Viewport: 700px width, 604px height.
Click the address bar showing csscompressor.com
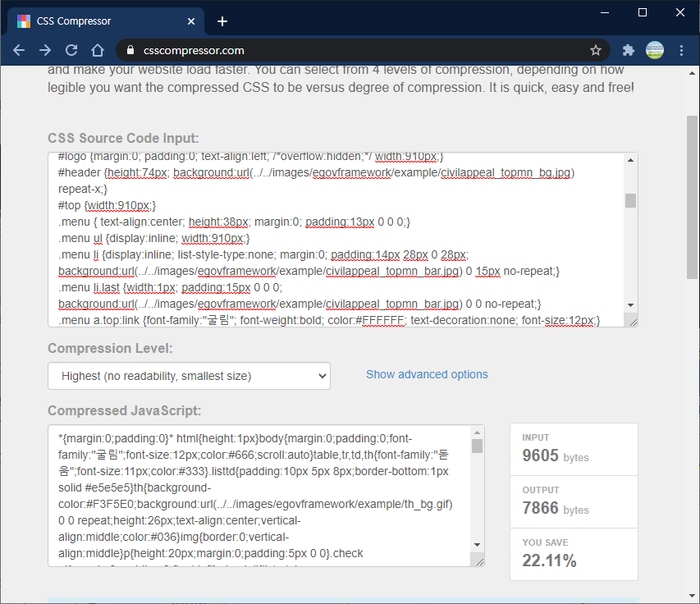363,50
